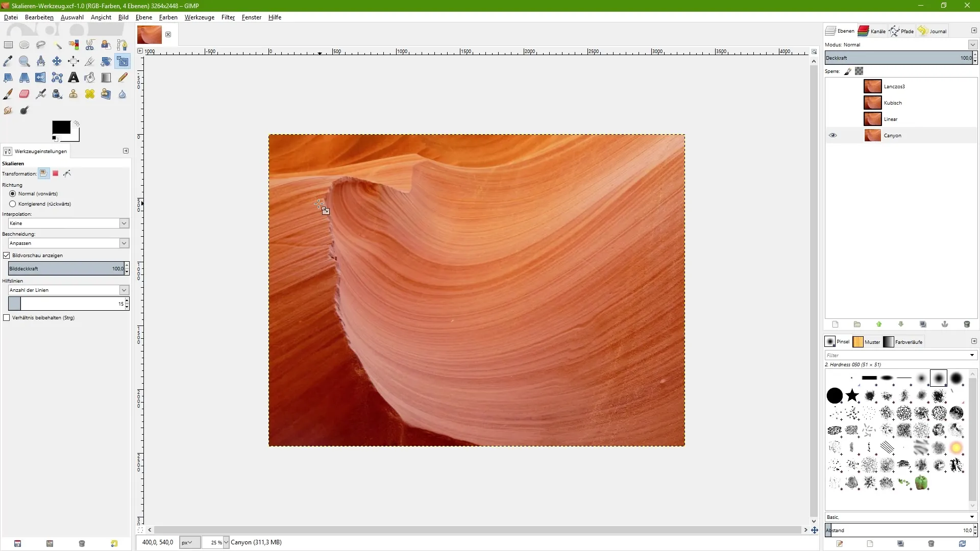The width and height of the screenshot is (980, 551).
Task: Toggle lock alpha channel checkerboard icon
Action: coord(860,71)
